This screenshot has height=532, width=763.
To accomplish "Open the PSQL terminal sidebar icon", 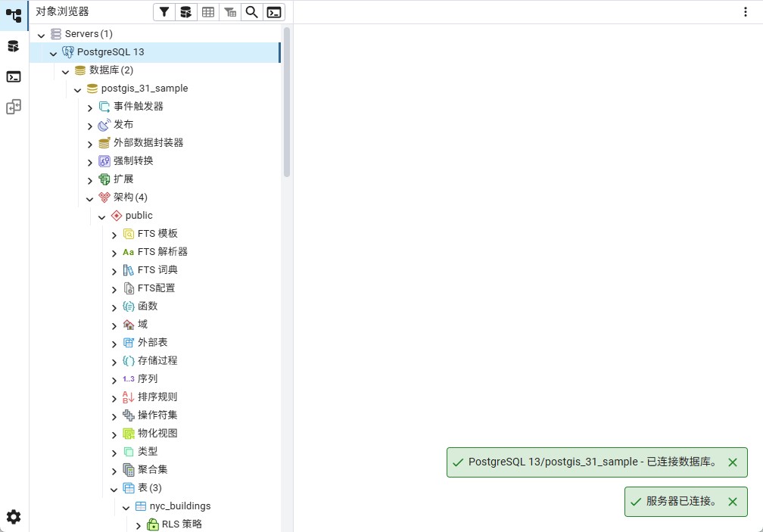I will (14, 77).
